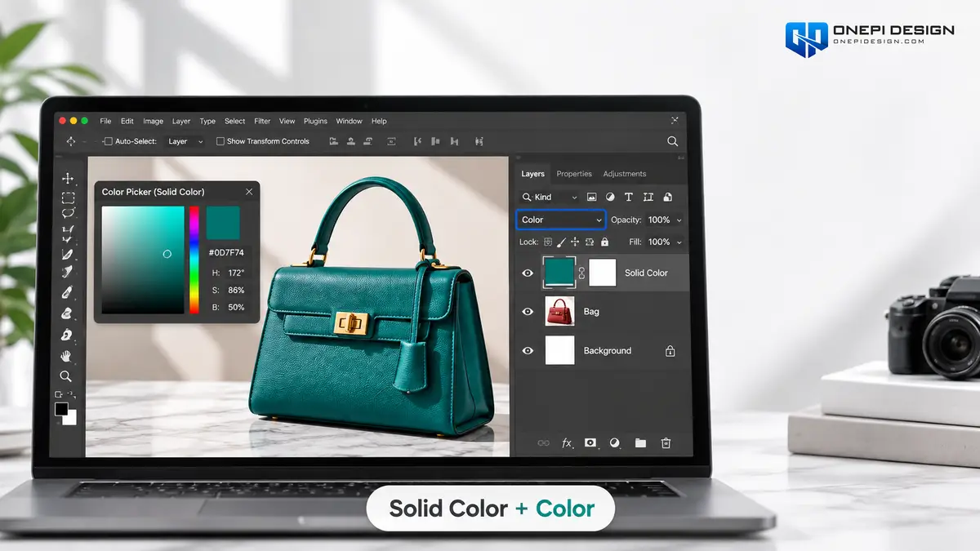Hide the Bag layer via its eye icon
Screen dimensions: 980x551
(528, 311)
